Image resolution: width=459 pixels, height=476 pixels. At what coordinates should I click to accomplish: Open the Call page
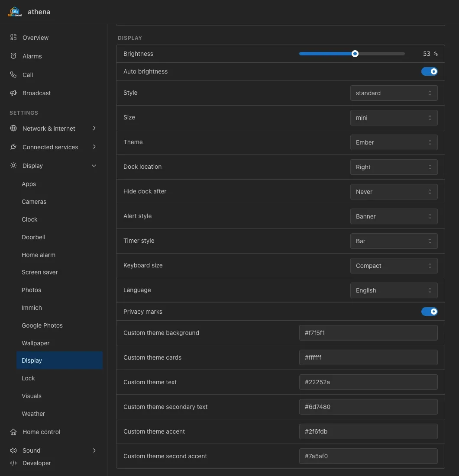coord(28,75)
